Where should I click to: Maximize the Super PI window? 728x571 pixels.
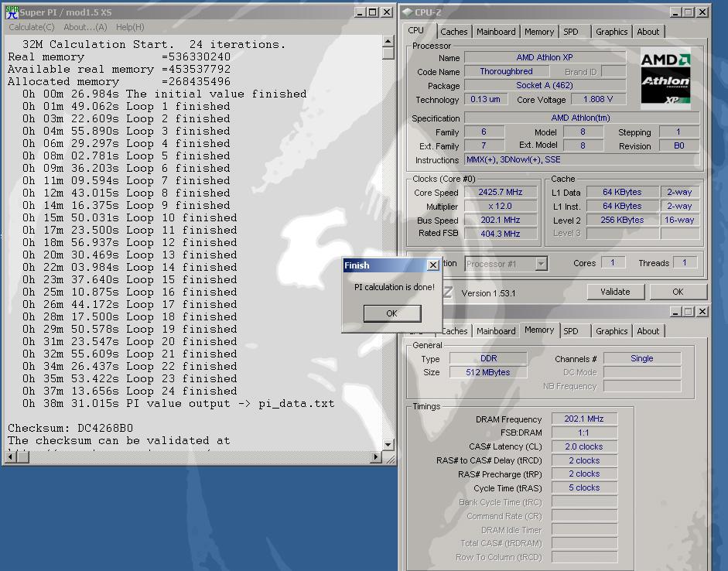point(373,12)
